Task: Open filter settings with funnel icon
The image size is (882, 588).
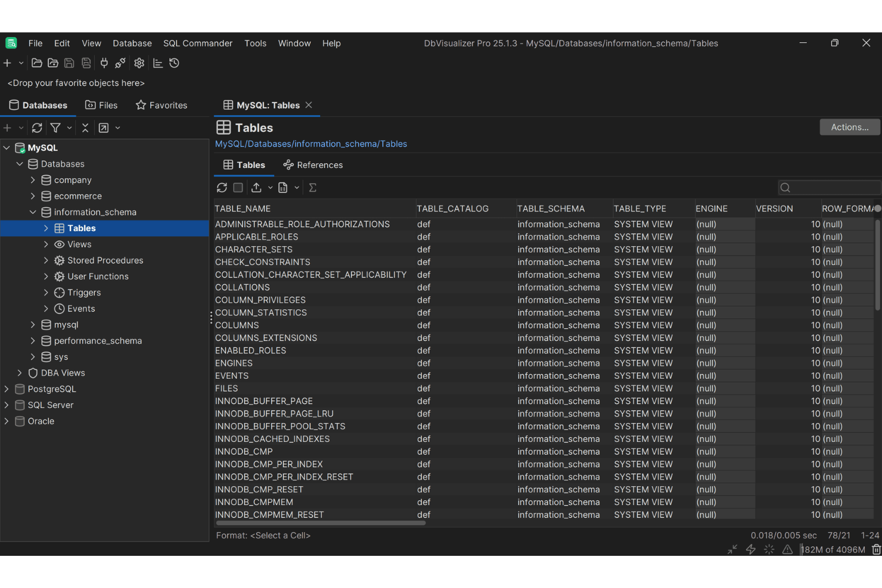Action: (x=52, y=127)
